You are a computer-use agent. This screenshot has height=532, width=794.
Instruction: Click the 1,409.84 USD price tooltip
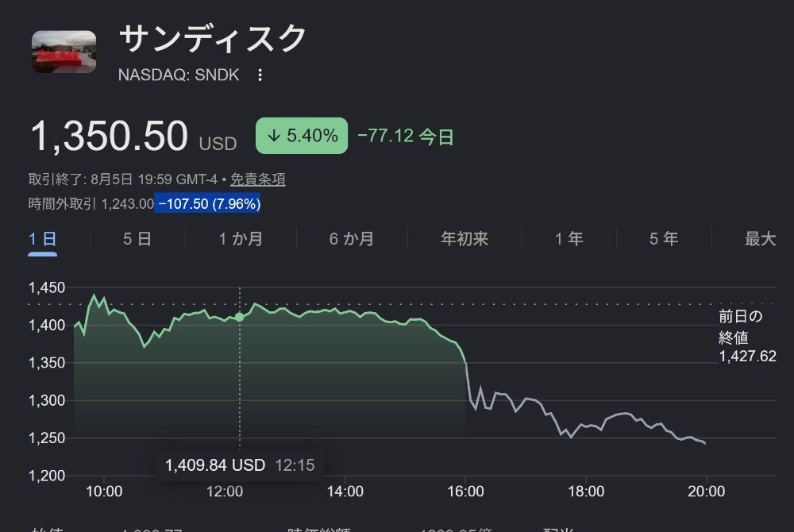click(x=240, y=465)
